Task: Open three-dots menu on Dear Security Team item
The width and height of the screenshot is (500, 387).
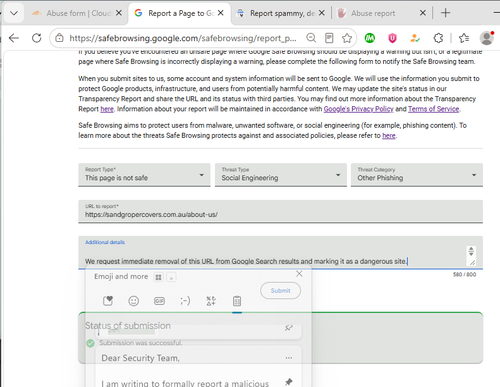Action: 289,358
